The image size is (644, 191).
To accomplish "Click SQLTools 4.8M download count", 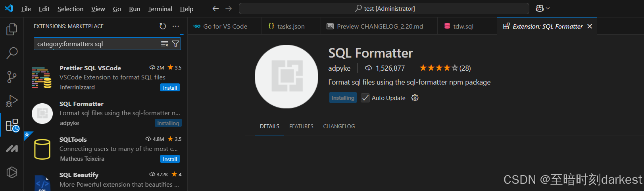I will pyautogui.click(x=155, y=139).
